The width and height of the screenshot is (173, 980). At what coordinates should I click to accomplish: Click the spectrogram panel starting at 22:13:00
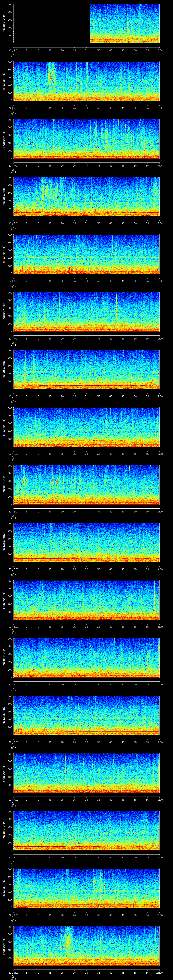[86, 543]
